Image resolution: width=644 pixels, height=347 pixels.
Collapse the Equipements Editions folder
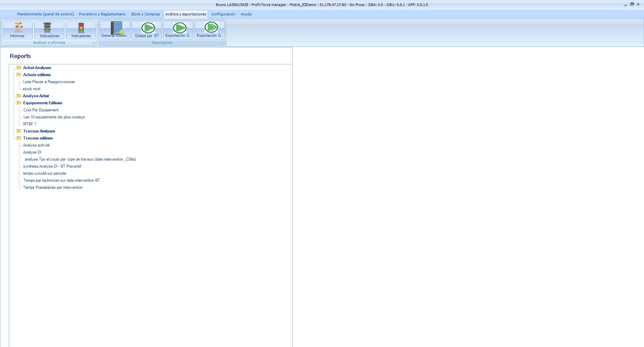point(43,103)
